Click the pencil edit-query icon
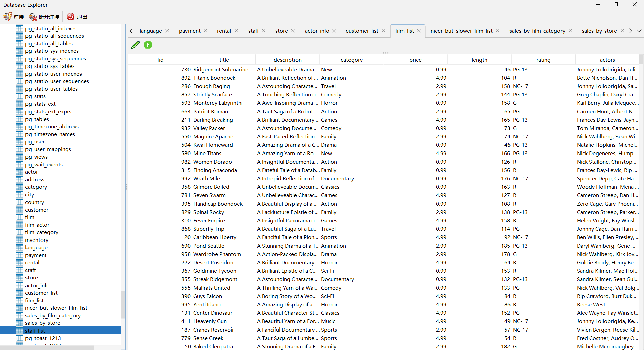Image resolution: width=644 pixels, height=350 pixels. 135,44
